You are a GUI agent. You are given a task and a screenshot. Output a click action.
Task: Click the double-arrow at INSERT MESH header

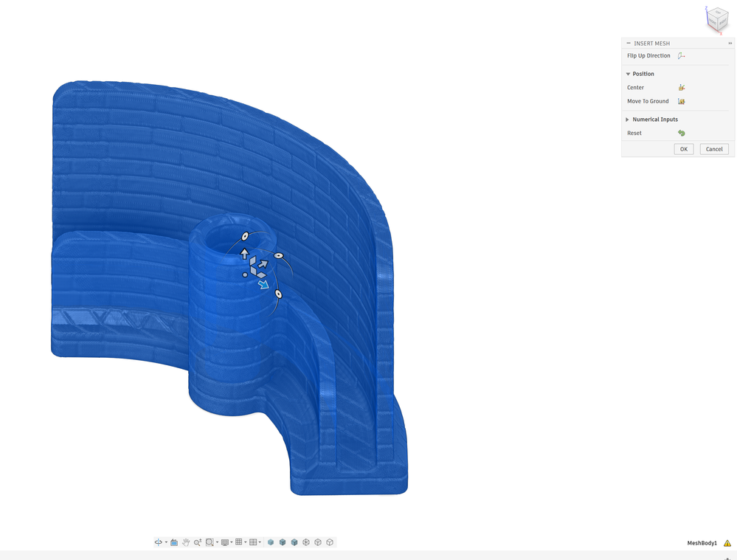point(730,44)
